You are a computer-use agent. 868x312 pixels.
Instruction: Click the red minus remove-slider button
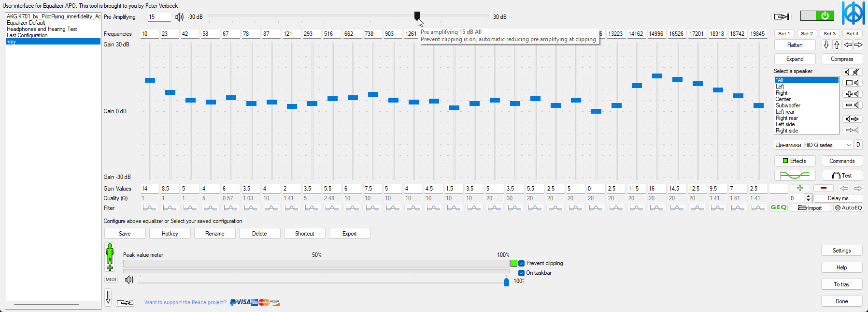click(823, 188)
